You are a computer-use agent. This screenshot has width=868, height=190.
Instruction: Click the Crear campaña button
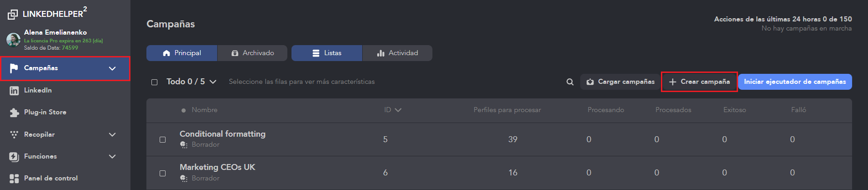click(x=699, y=82)
